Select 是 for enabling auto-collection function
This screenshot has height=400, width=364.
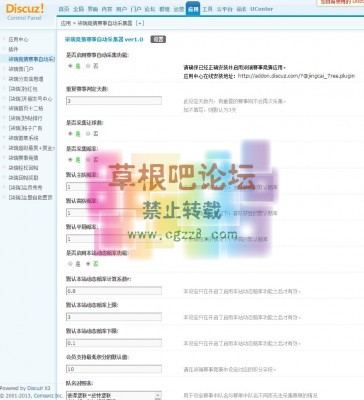[x=70, y=66]
